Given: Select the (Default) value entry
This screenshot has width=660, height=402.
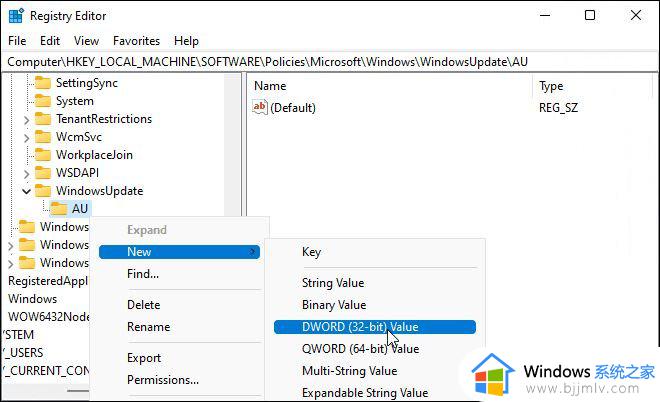Looking at the screenshot, I should pyautogui.click(x=293, y=108).
